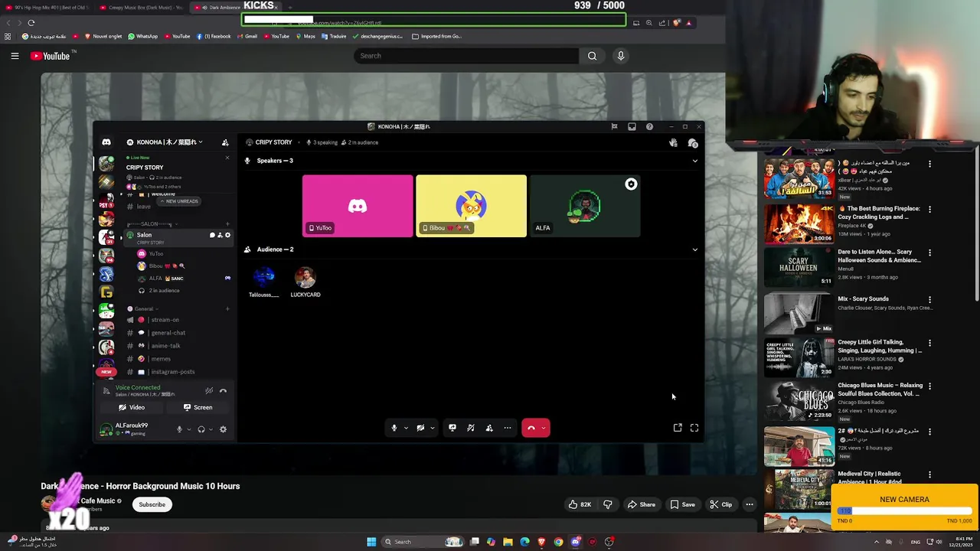Click share screen icon in stage bar
Viewport: 980px width, 551px height.
(452, 428)
